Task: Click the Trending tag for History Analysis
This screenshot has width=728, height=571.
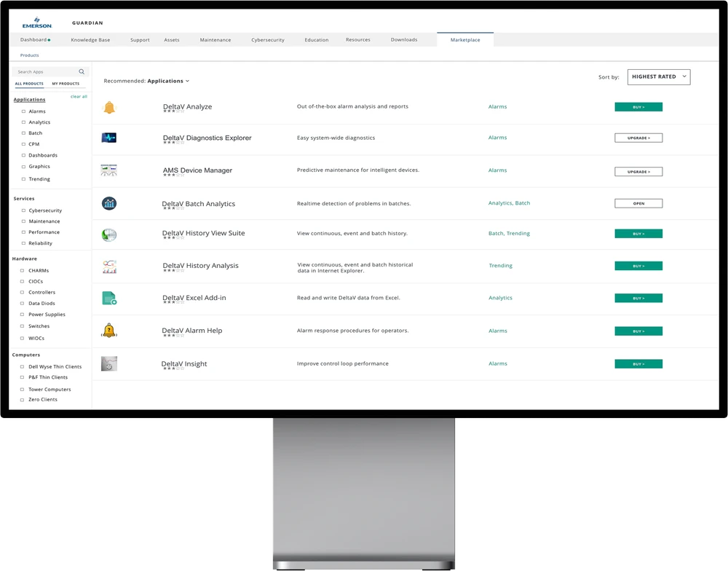Action: click(x=501, y=266)
